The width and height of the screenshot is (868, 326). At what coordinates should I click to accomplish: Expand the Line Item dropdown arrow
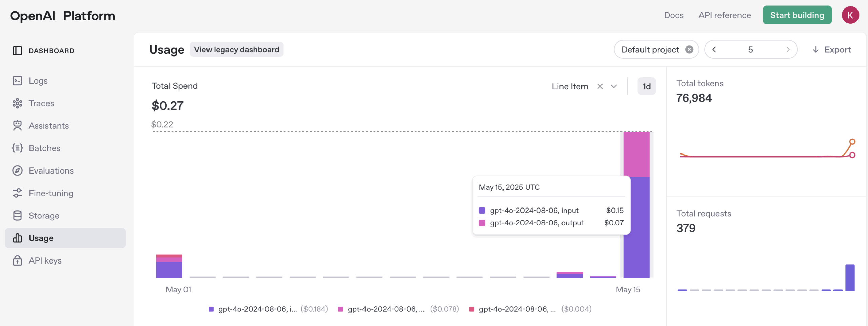point(614,86)
